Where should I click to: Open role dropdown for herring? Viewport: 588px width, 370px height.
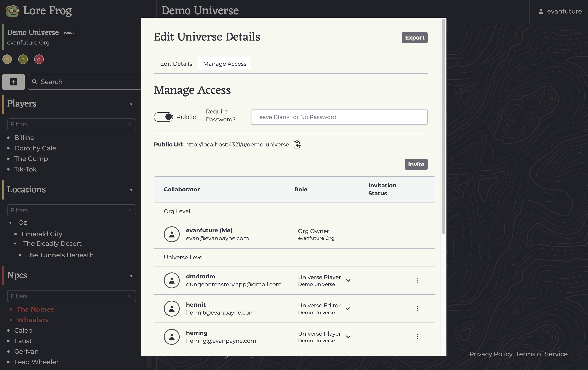tap(348, 337)
